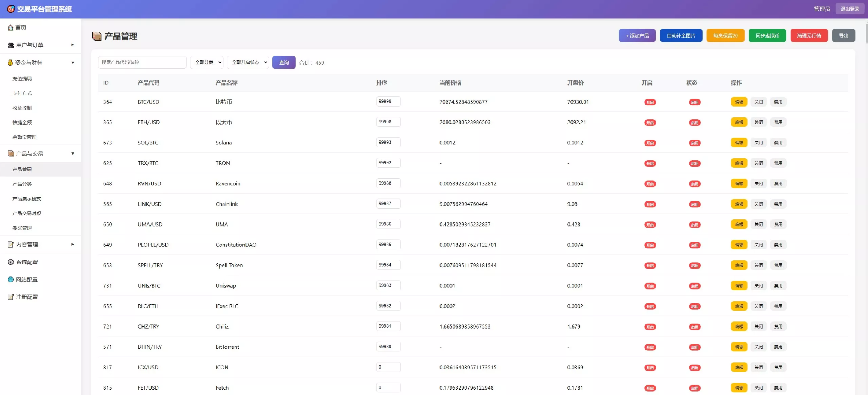Toggle the 启用 status badge for ETH/USD
The height and width of the screenshot is (395, 868).
pyautogui.click(x=694, y=123)
